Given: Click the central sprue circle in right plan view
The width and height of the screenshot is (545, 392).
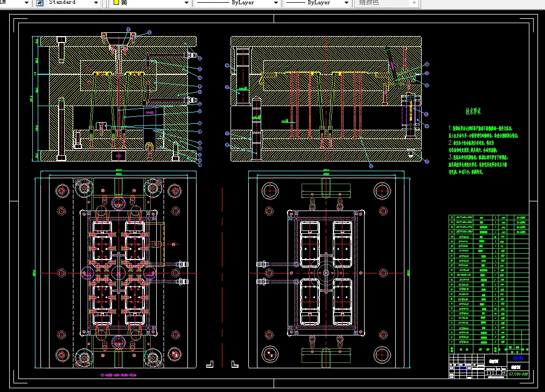Looking at the screenshot, I should [x=326, y=272].
